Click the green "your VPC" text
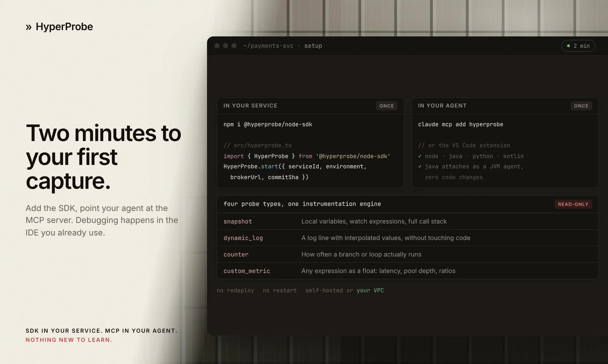Screen dimensions: 608x364 370,291
